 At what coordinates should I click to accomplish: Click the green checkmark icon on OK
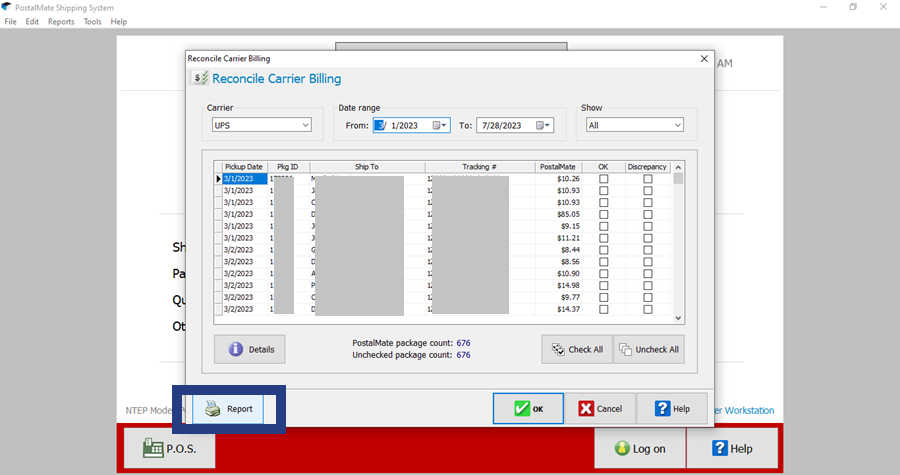click(x=522, y=408)
